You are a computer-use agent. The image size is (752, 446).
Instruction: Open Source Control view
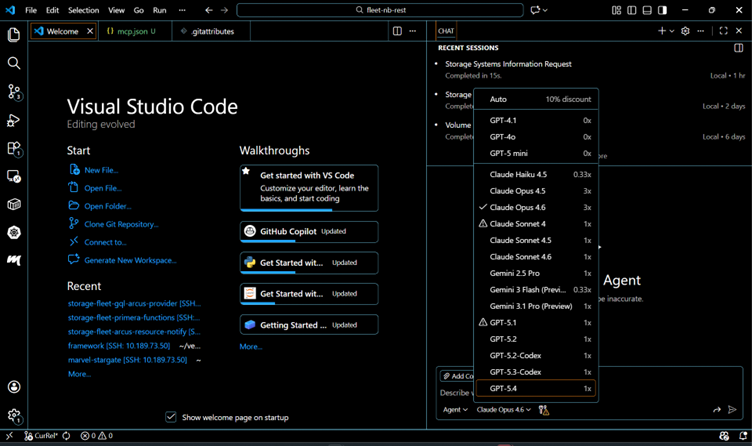(x=14, y=92)
